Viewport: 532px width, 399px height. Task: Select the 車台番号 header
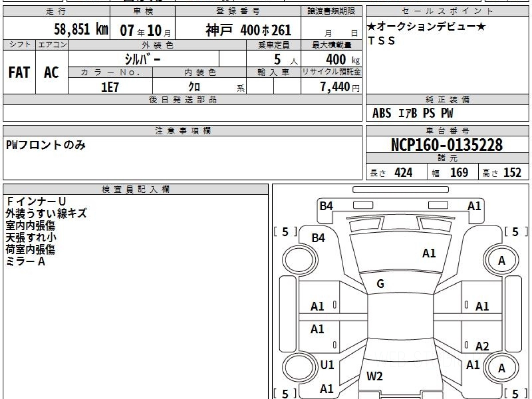coord(447,130)
